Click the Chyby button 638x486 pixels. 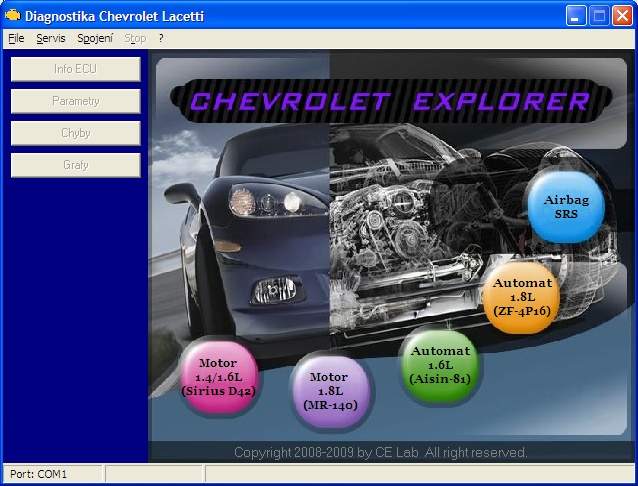pyautogui.click(x=76, y=133)
